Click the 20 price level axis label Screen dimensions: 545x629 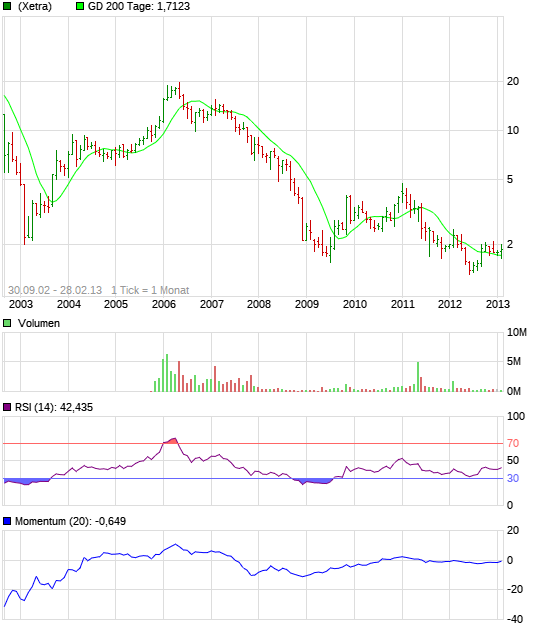[513, 81]
